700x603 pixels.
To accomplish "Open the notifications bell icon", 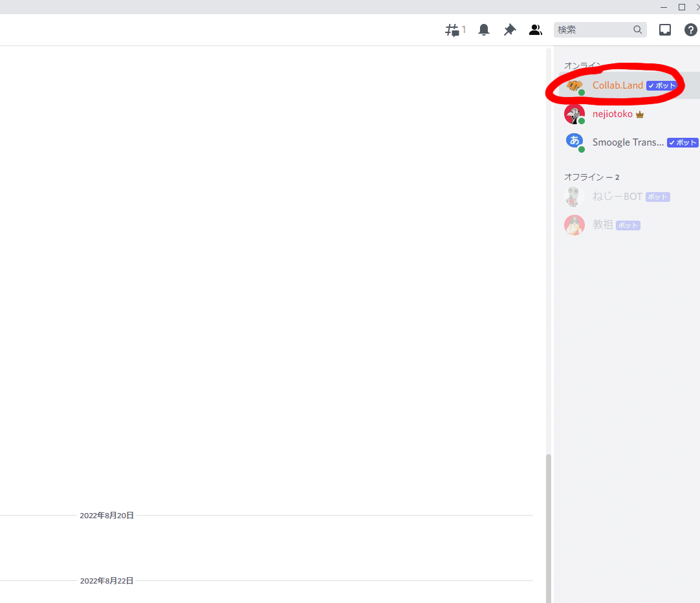I will point(483,29).
